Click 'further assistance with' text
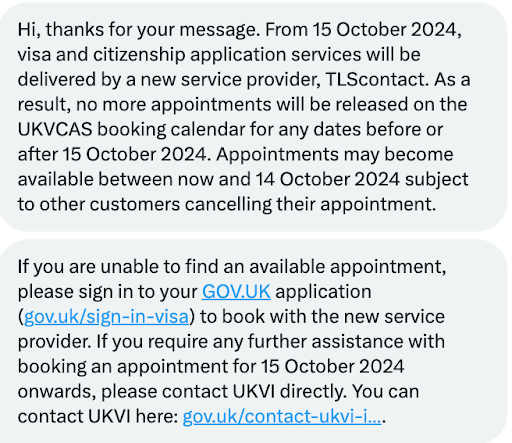 [346, 342]
